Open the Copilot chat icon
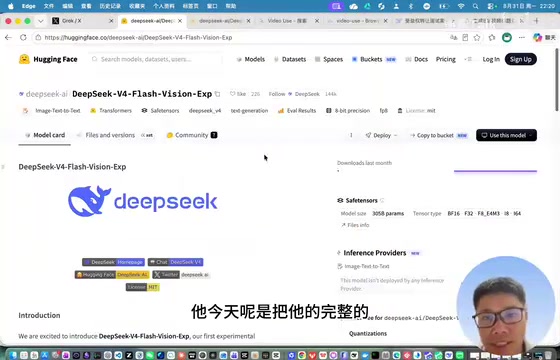The image size is (560, 360). (x=538, y=38)
